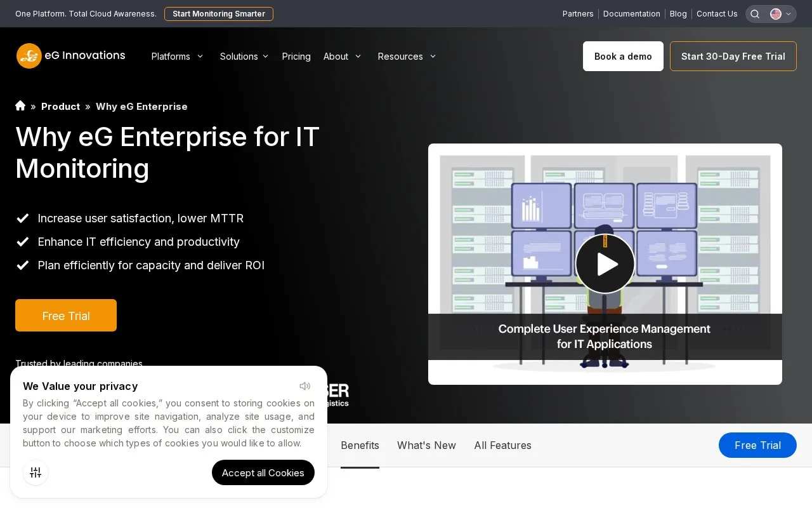The image size is (812, 508).
Task: Click Accept all Cookies button
Action: click(x=263, y=472)
